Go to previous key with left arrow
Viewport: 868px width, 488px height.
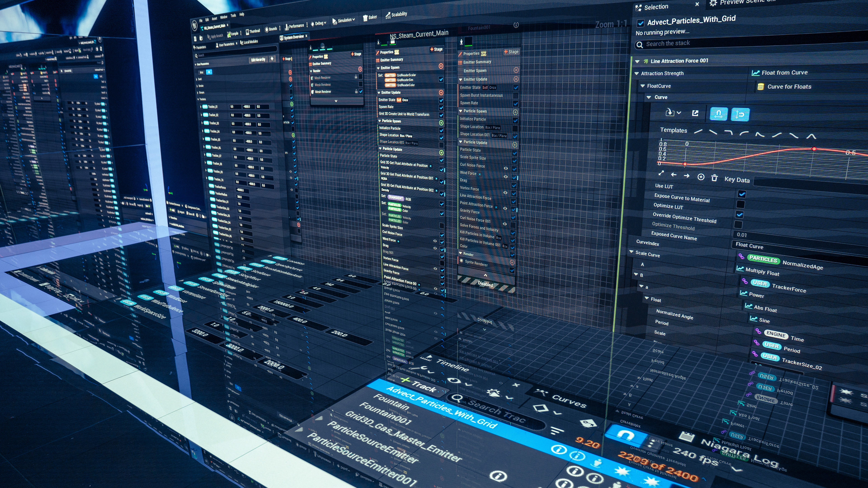(674, 174)
